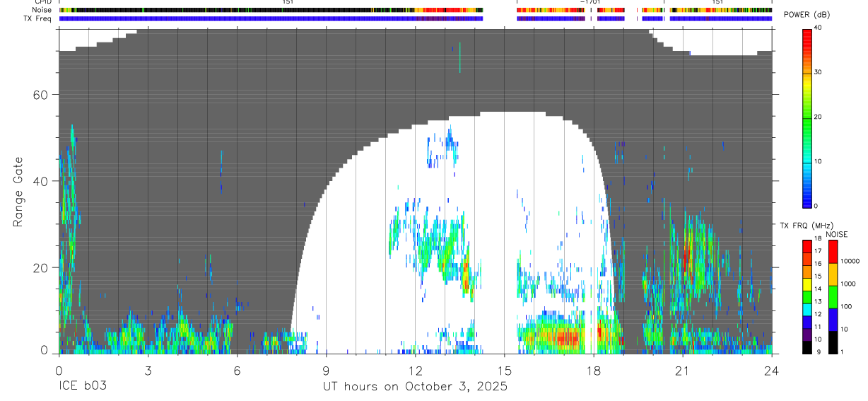The height and width of the screenshot is (401, 868).
Task: Click the '14' label on TX FRQ scale
Action: point(818,289)
